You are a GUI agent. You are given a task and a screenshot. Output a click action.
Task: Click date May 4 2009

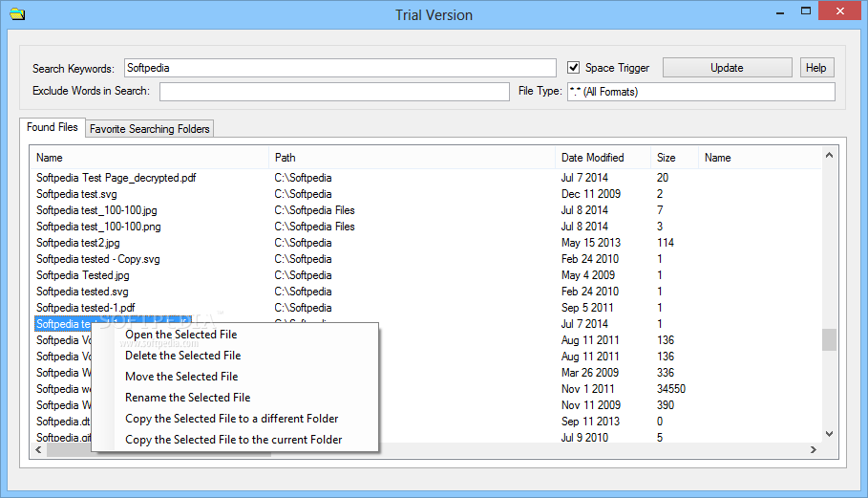588,274
